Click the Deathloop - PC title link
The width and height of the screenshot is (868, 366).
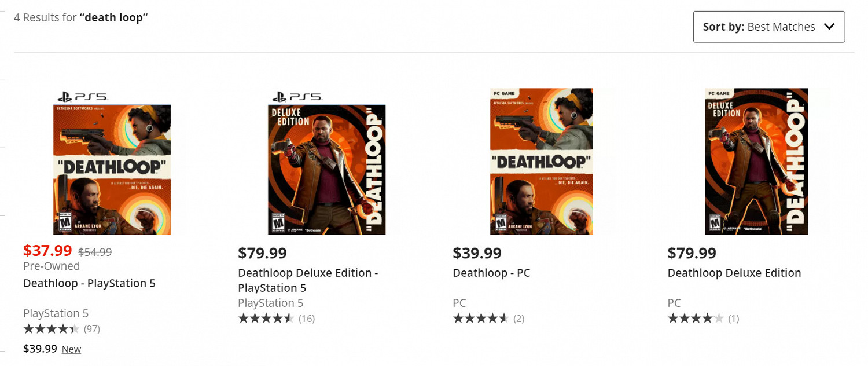point(491,273)
